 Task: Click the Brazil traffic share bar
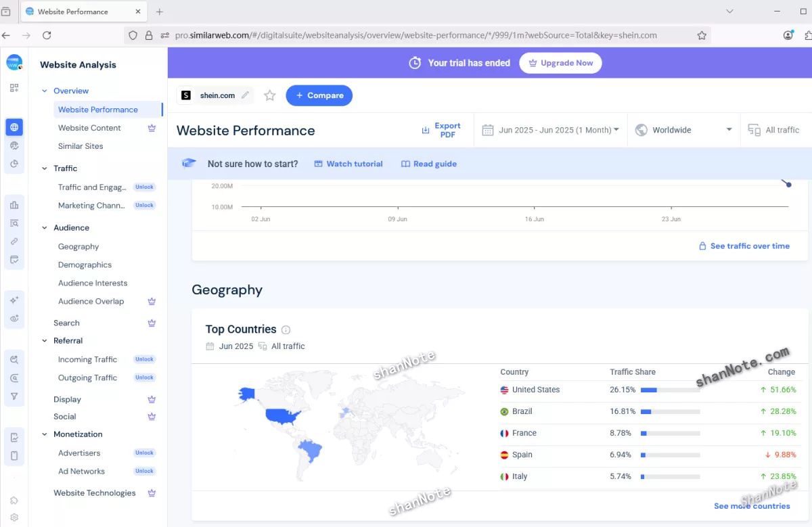(x=670, y=412)
